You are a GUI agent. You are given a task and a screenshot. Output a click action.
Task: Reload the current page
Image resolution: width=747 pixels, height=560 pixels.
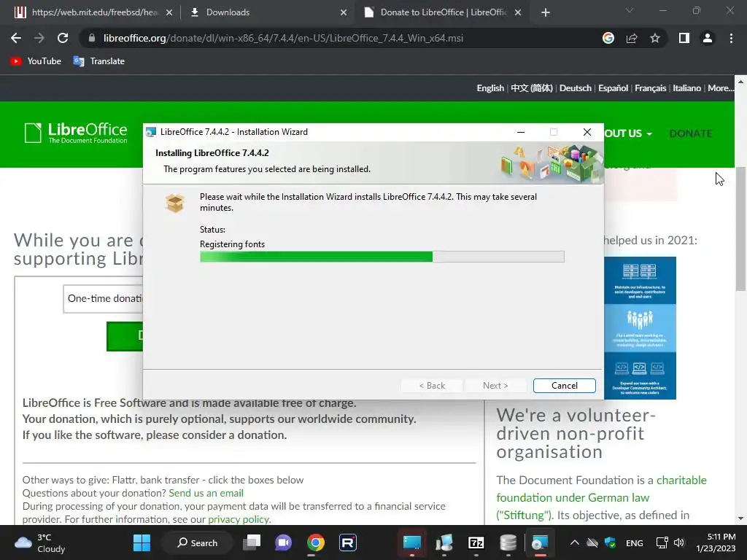[x=63, y=38]
